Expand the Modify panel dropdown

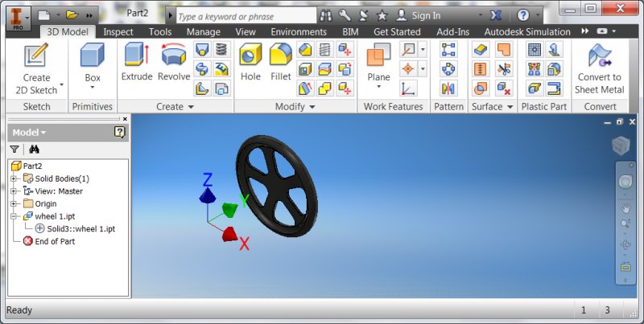[312, 107]
